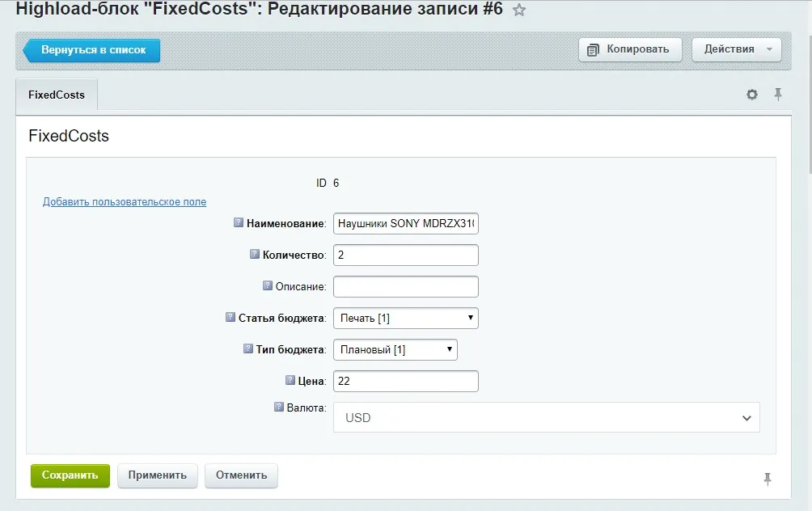Viewport: 812px width, 511px height.
Task: Click the help icon next to Количество
Action: pos(253,254)
